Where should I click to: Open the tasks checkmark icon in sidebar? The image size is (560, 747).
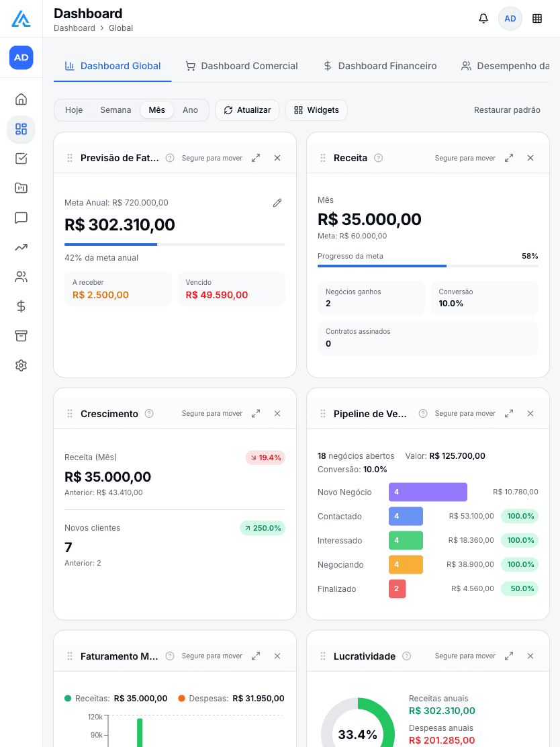pos(21,158)
